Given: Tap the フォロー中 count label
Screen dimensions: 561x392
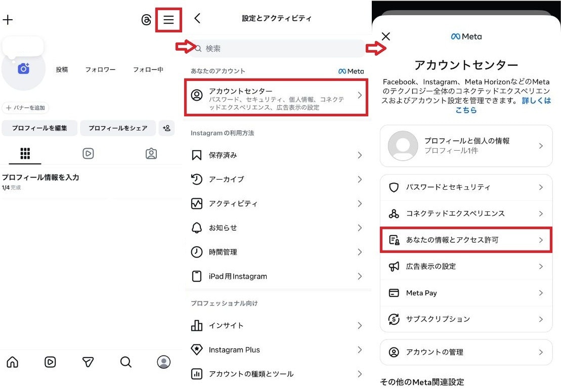Looking at the screenshot, I should [x=148, y=69].
